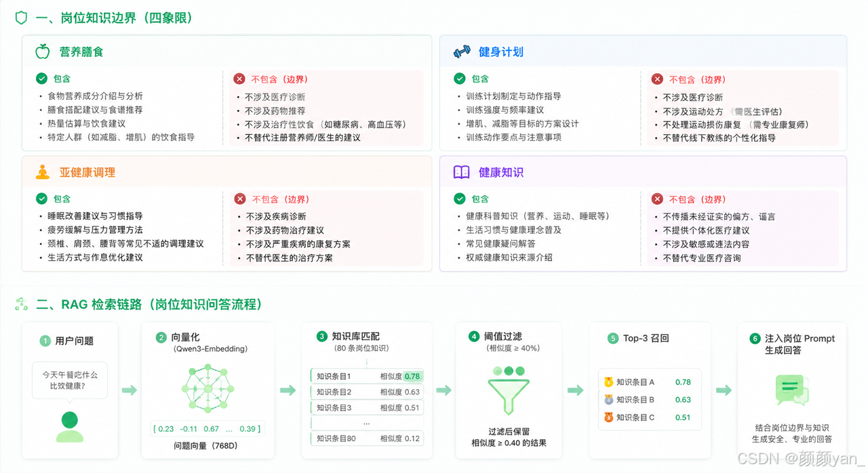
Task: Click the 知识条目2 row in 知识库匹配
Action: point(367,392)
